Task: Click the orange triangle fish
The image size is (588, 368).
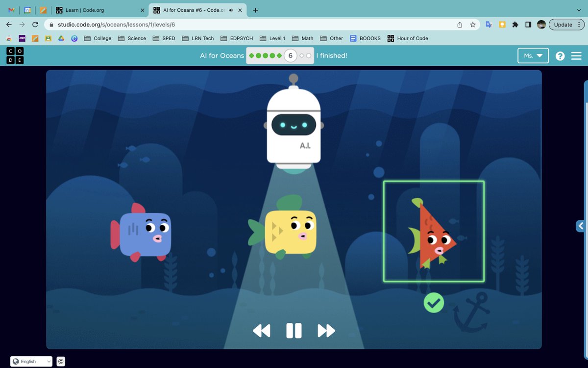Action: pyautogui.click(x=432, y=235)
